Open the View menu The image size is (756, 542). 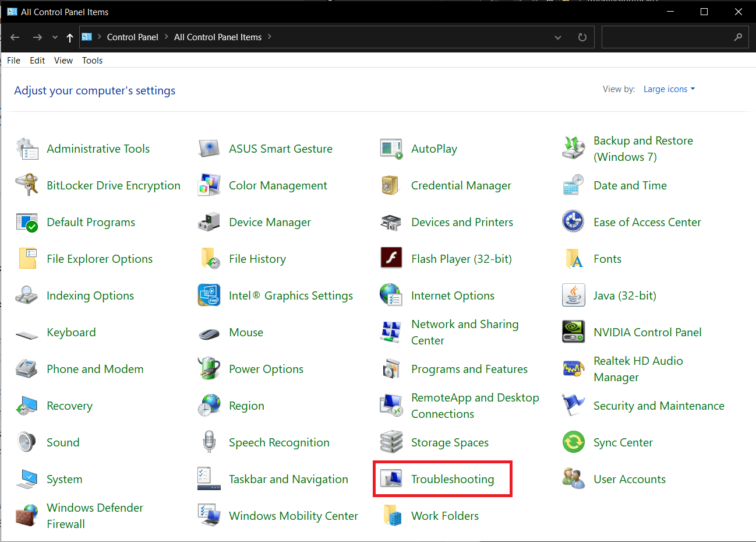tap(63, 60)
